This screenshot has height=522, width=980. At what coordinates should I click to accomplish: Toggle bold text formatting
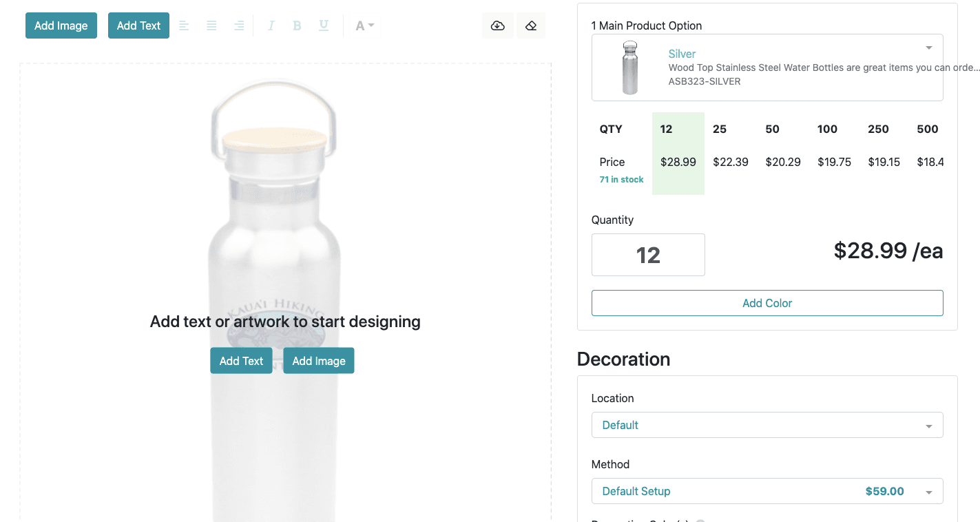click(x=297, y=25)
